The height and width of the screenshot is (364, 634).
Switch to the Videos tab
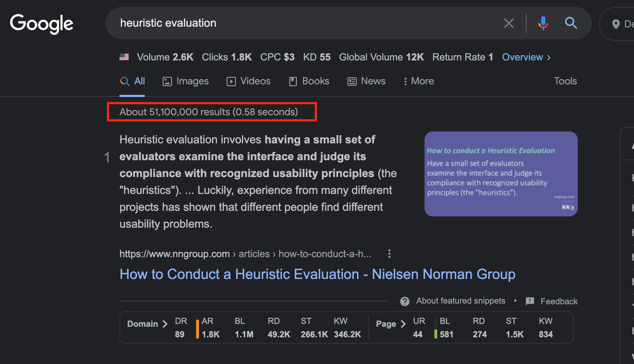[x=248, y=81]
